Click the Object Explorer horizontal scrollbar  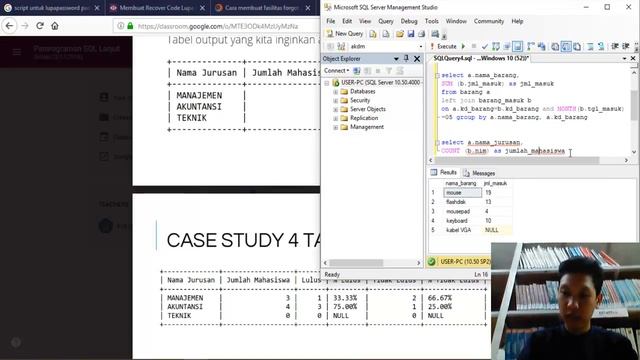(x=356, y=263)
